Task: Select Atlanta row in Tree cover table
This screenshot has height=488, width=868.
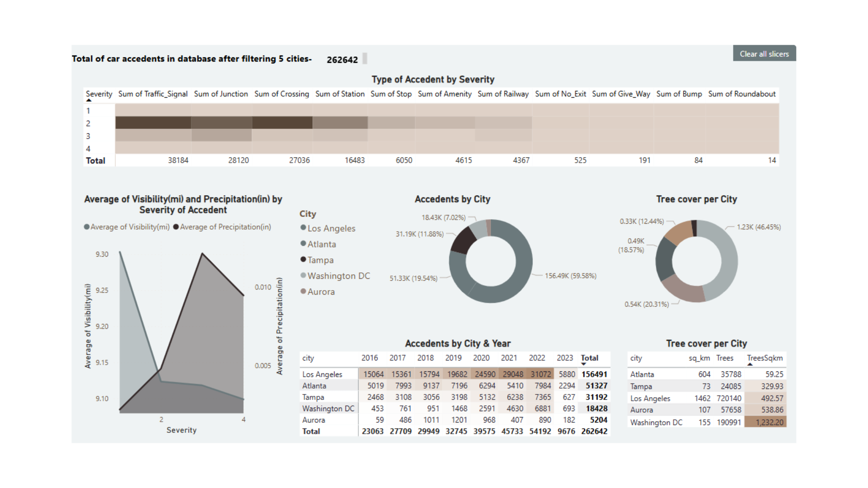Action: (707, 374)
